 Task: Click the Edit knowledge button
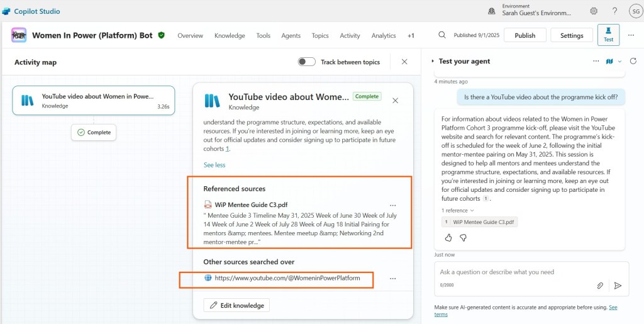point(236,305)
